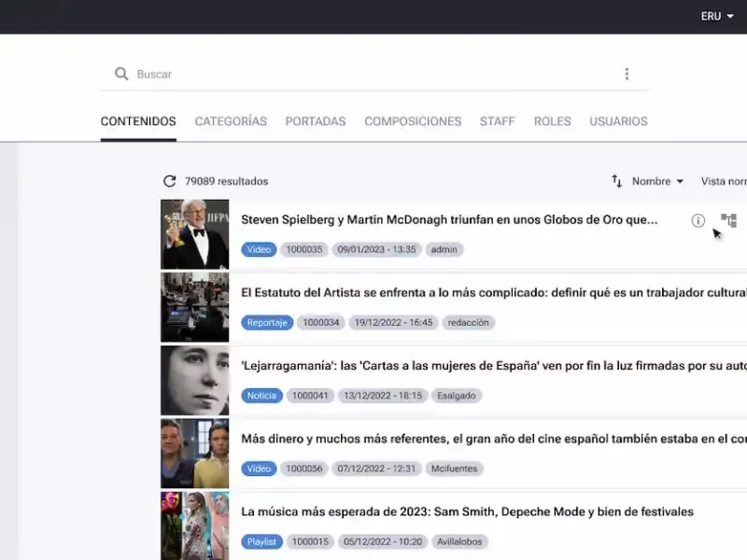
Task: Open the PORTADAS tab
Action: [x=316, y=121]
